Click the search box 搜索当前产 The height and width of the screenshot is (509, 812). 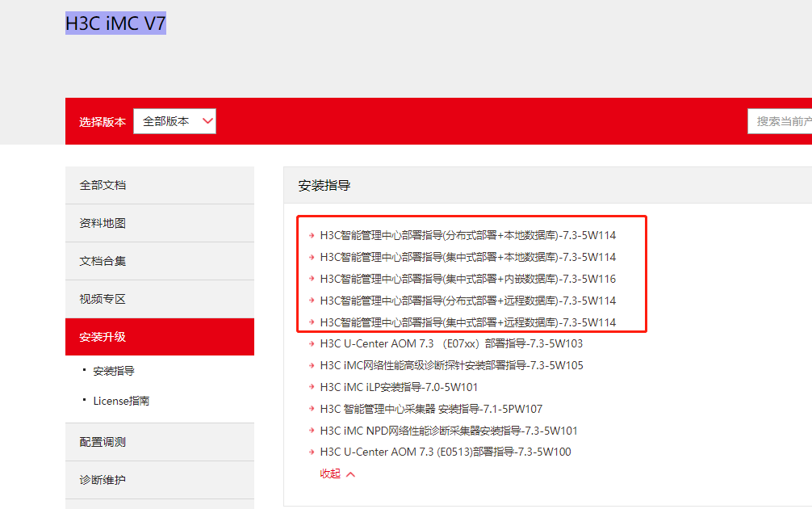tap(780, 121)
